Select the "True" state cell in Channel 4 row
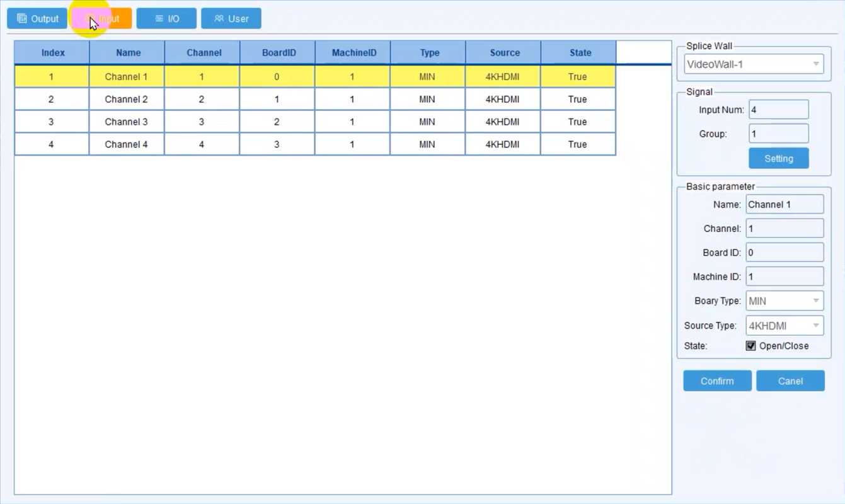Screen dimensions: 845x504 578,144
